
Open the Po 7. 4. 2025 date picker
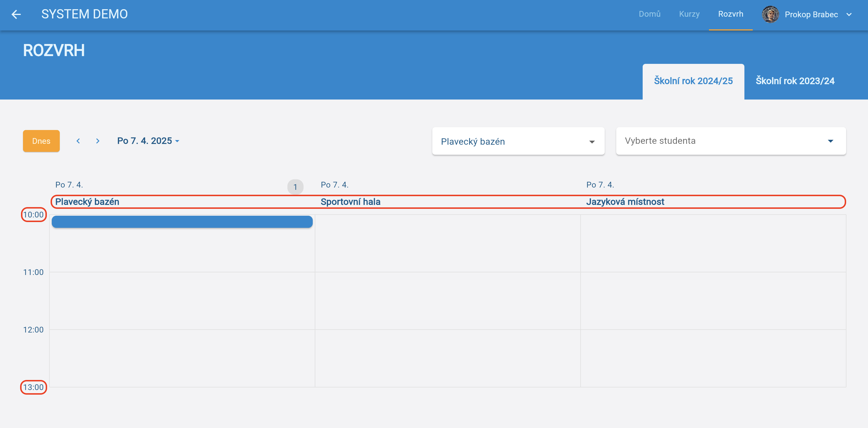148,141
